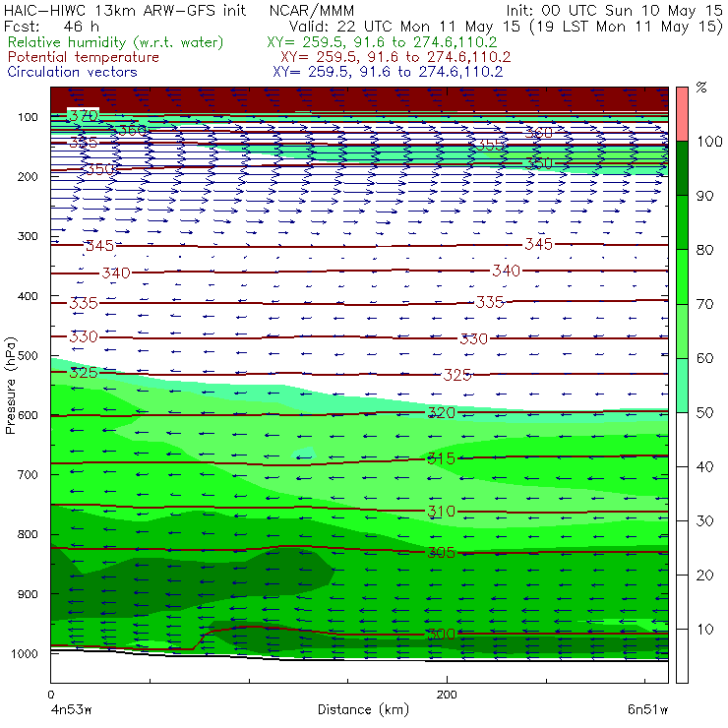728x728 pixels.
Task: Click the "Pressure (hPa)" vertical axis title
Action: pyautogui.click(x=11, y=386)
